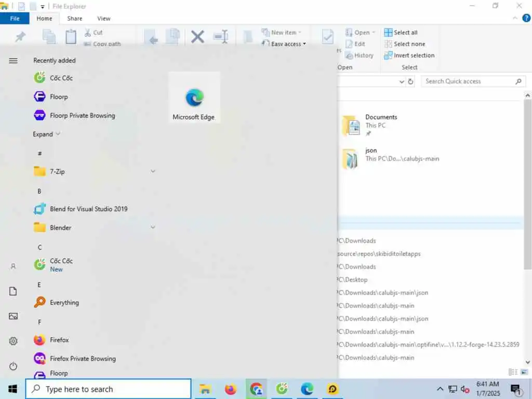The height and width of the screenshot is (399, 532).
Task: Click the File Explorer help icon
Action: coord(526,18)
